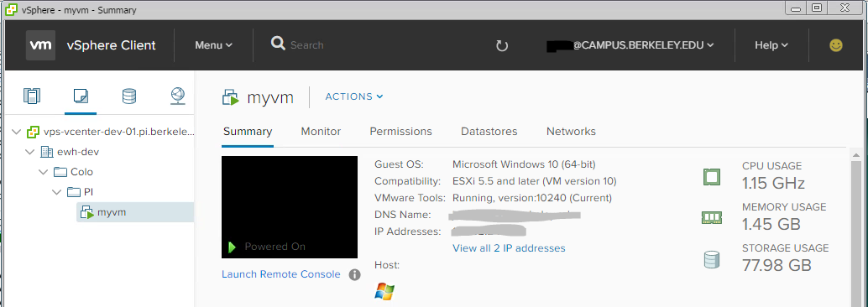Viewport: 868px width, 307px height.
Task: Collapse the ewh-dev datacenter node
Action: (30, 152)
